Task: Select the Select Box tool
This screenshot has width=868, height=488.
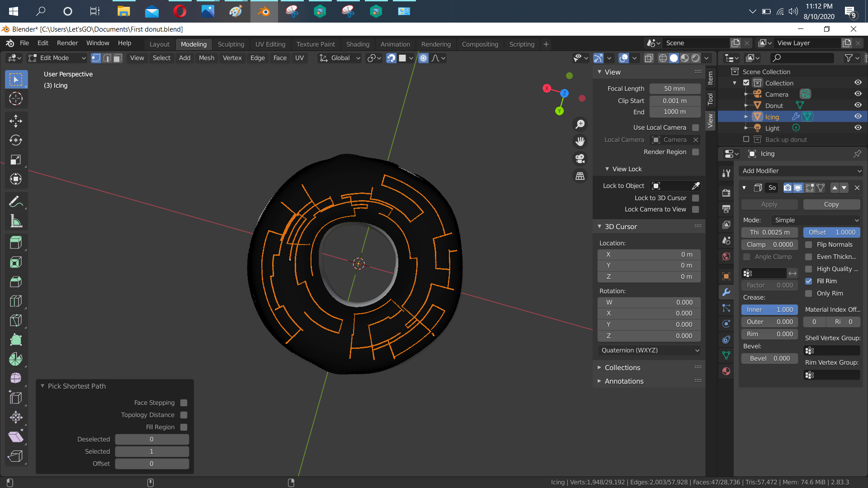Action: [16, 80]
